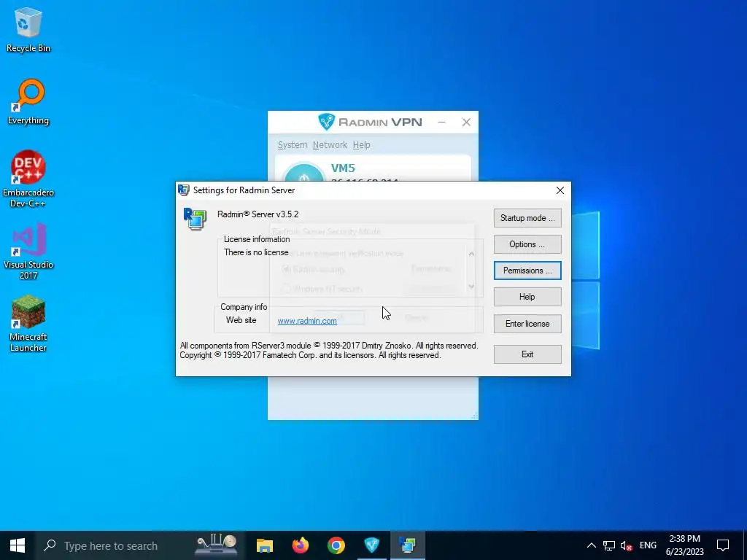The width and height of the screenshot is (747, 560).
Task: Exit the Radmin Server settings
Action: click(527, 354)
